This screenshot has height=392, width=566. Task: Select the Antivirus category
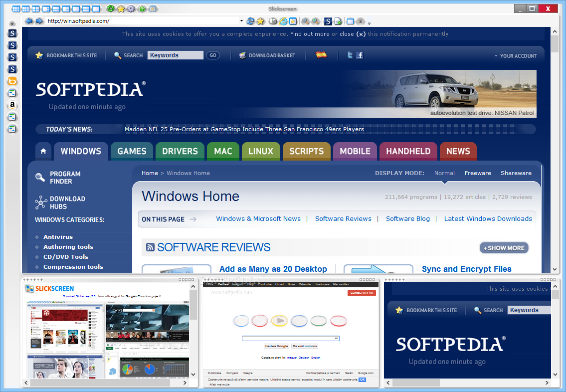tap(58, 237)
